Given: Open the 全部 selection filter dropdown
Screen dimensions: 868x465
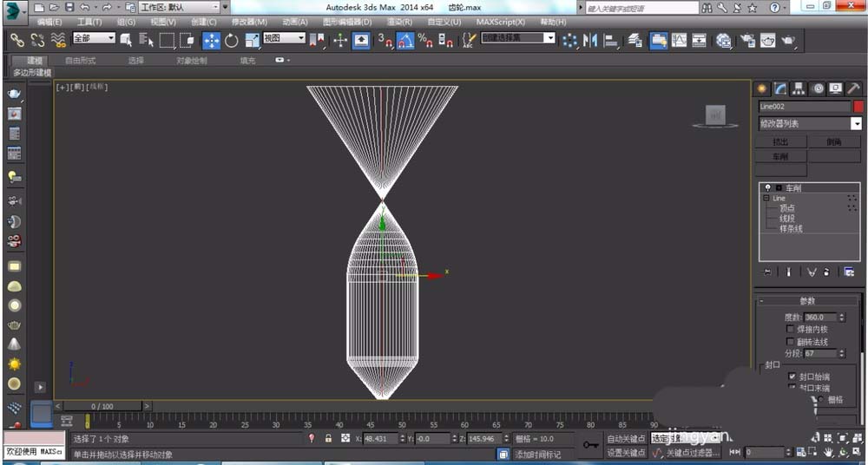Looking at the screenshot, I should click(x=94, y=37).
